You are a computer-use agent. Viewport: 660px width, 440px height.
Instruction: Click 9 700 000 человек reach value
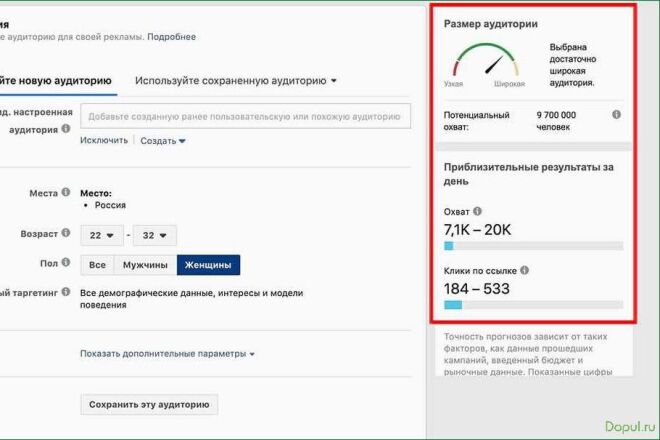point(556,121)
